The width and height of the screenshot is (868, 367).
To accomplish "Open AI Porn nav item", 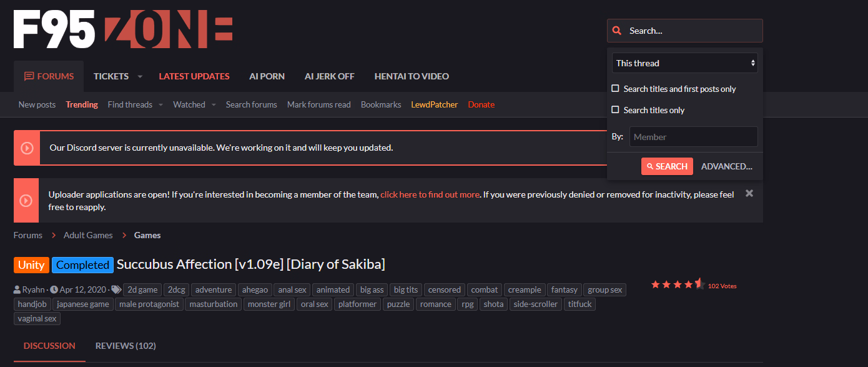I will click(x=267, y=76).
